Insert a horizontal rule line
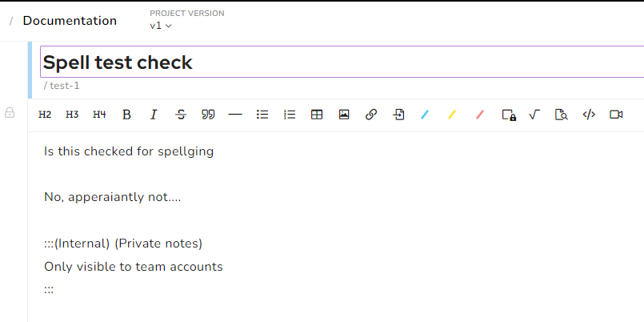This screenshot has height=322, width=644. pos(235,115)
